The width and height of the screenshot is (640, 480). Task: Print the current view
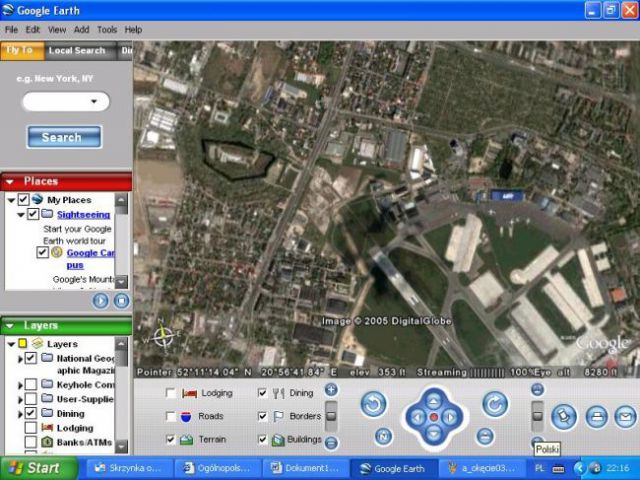pyautogui.click(x=596, y=417)
